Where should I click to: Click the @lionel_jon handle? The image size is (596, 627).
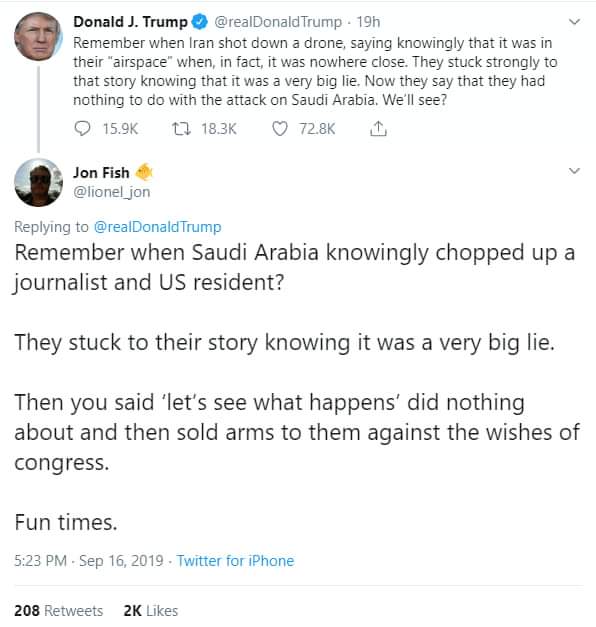[112, 192]
